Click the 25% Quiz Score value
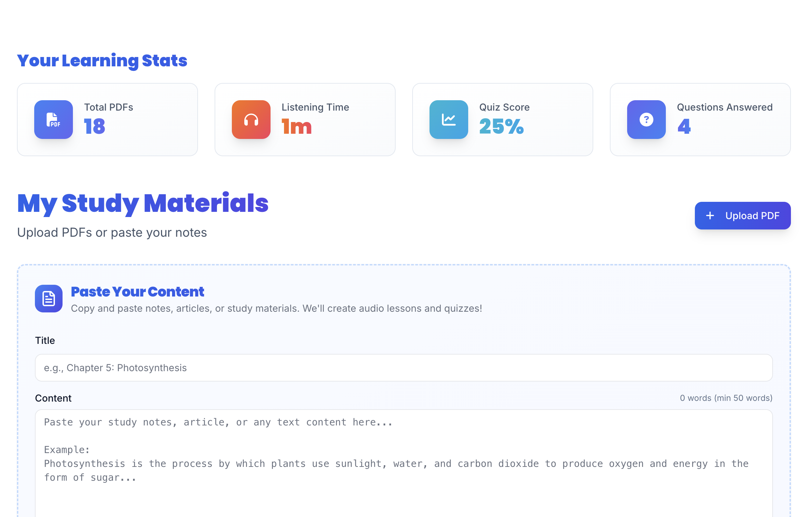Screen dimensions: 812x517 pyautogui.click(x=501, y=126)
